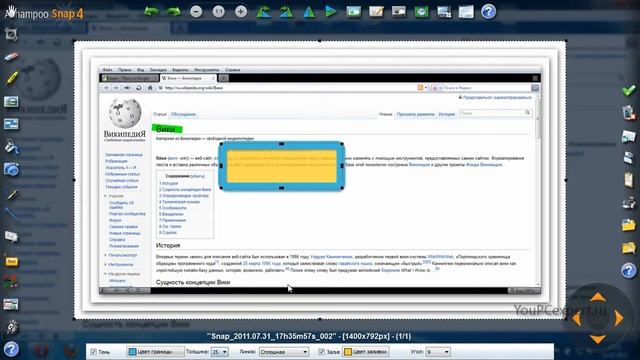Zoom in with the plus button
640x360 pixels.
[241, 11]
